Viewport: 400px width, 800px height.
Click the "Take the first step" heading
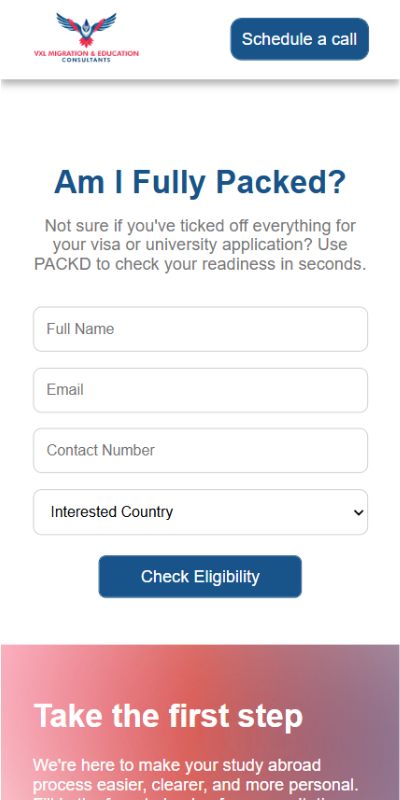(x=168, y=715)
